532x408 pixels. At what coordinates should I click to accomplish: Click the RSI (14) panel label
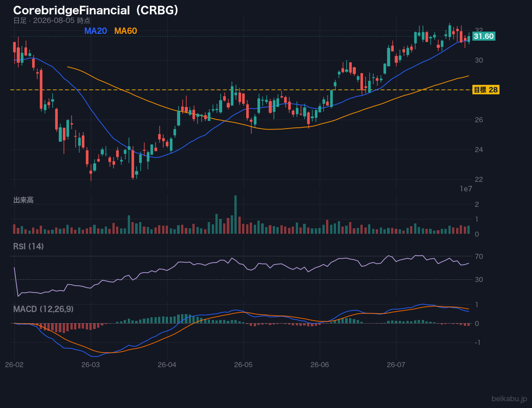pos(28,246)
